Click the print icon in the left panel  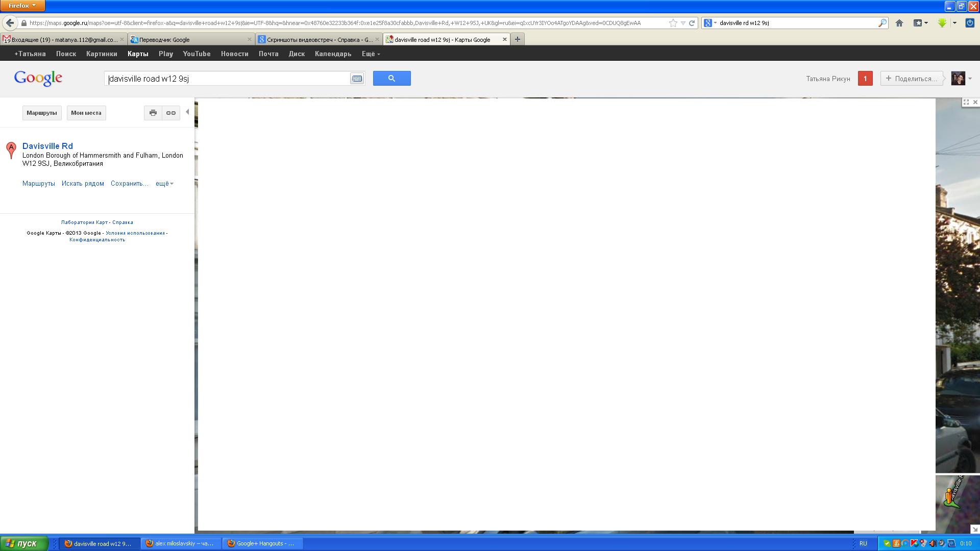[153, 113]
